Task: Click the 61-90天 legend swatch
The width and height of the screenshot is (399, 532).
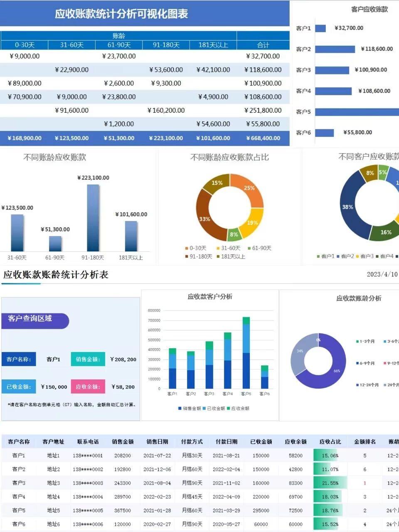Action: 249,248
